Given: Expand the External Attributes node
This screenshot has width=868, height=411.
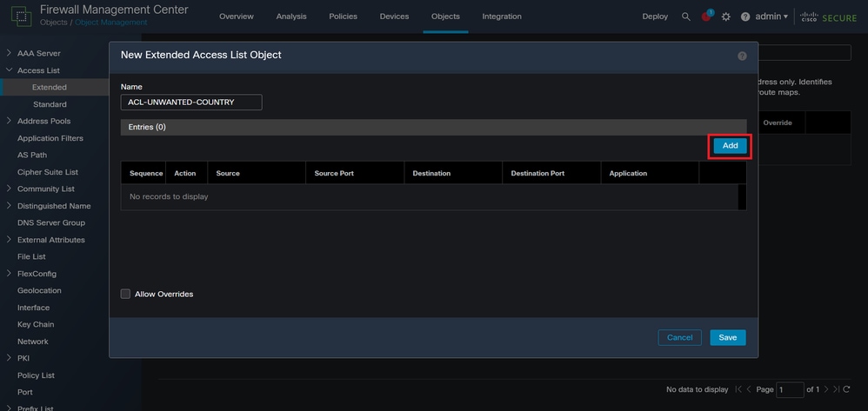Looking at the screenshot, I should click(9, 240).
